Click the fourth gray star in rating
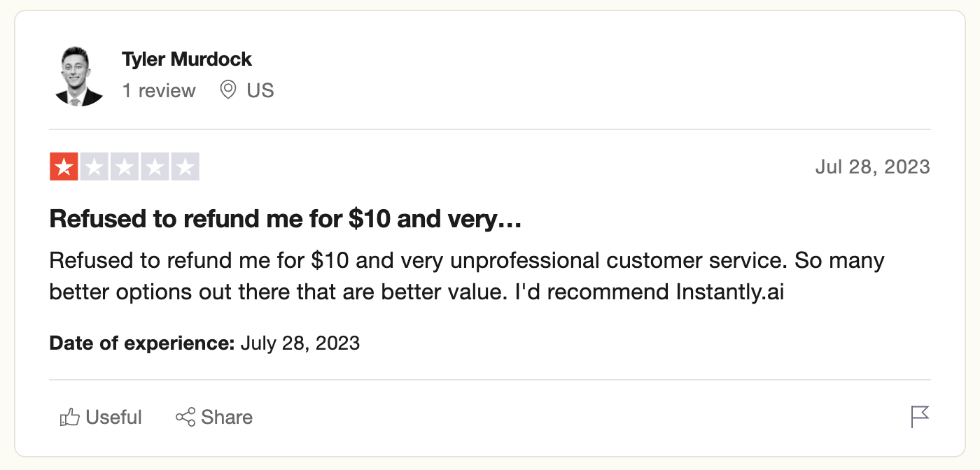Screen dimensions: 980x470 (155, 166)
